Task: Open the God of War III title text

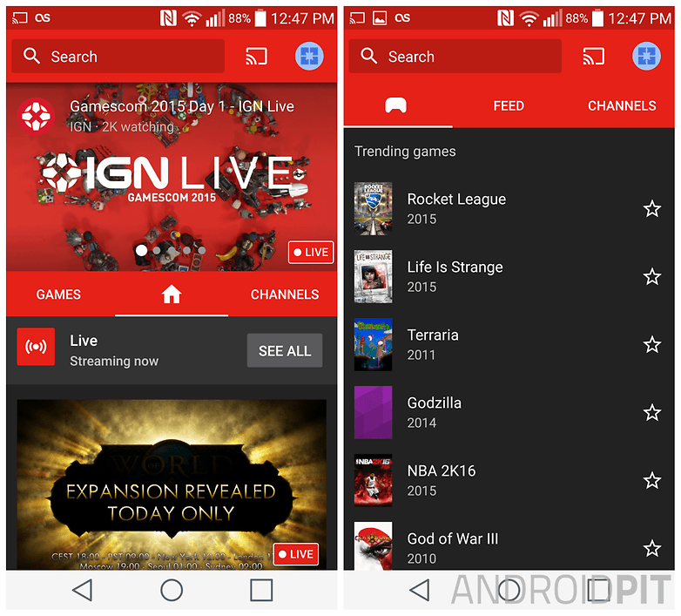Action: (453, 538)
